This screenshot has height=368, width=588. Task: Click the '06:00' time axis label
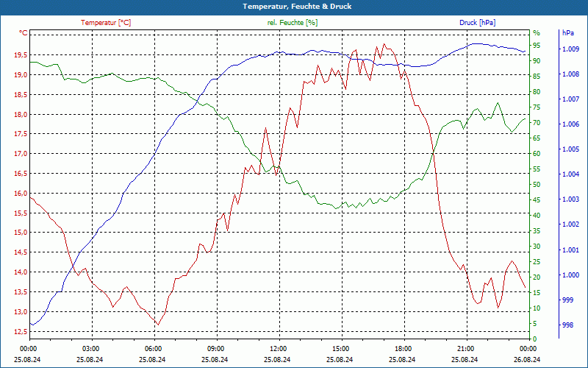coord(152,348)
